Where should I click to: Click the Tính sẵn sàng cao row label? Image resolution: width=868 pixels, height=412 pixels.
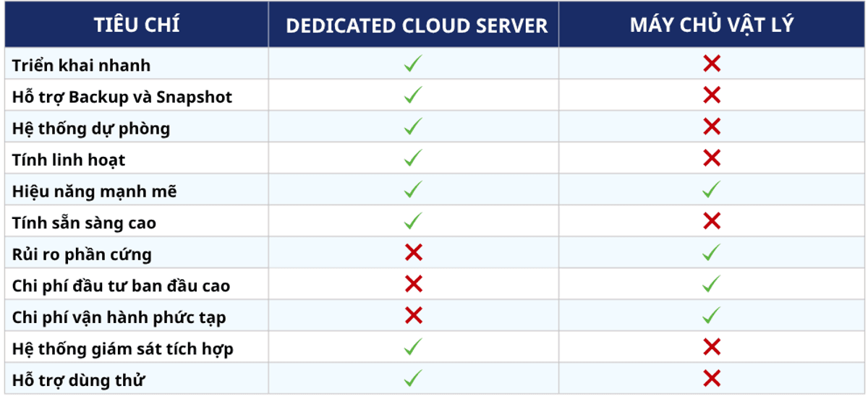coord(84,223)
